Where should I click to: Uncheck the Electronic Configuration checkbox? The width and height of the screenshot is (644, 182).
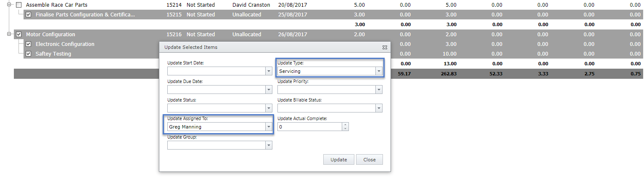click(x=28, y=44)
